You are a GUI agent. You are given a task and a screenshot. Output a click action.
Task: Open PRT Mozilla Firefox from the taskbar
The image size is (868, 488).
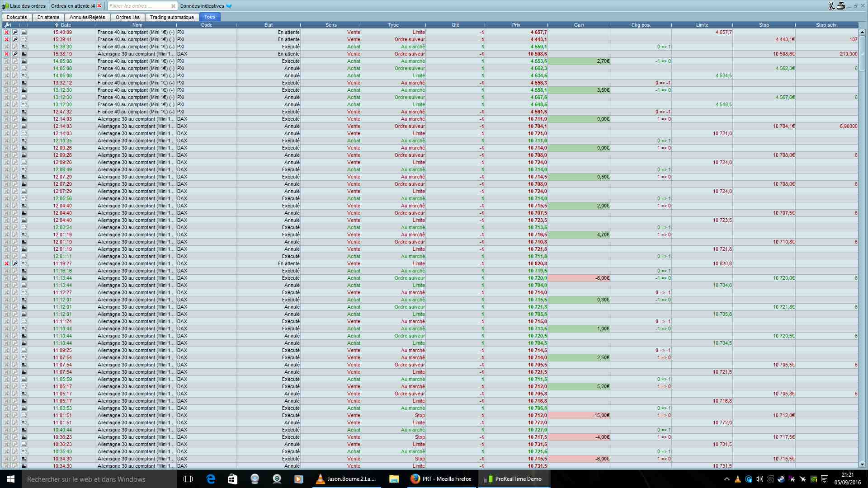click(x=441, y=479)
